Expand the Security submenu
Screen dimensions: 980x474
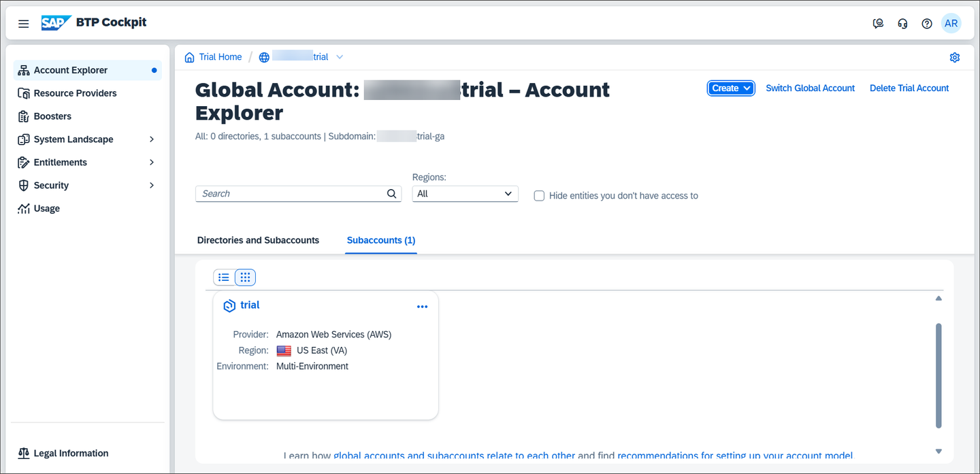click(x=152, y=186)
